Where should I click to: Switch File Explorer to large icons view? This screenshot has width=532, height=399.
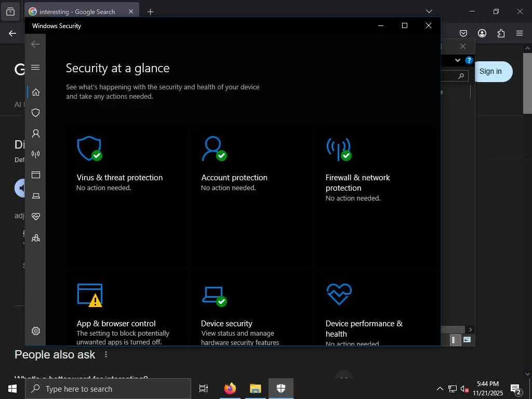coord(467,340)
